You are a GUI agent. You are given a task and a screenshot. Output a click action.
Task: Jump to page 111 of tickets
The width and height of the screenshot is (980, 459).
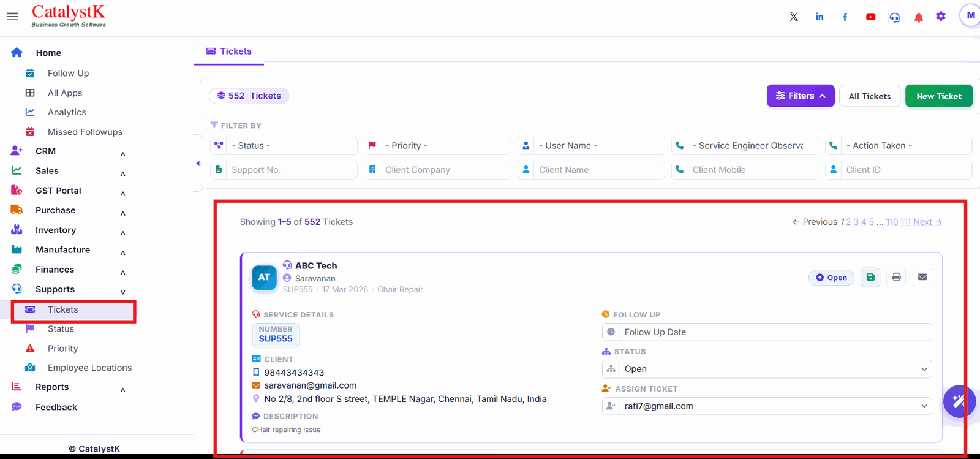[906, 222]
